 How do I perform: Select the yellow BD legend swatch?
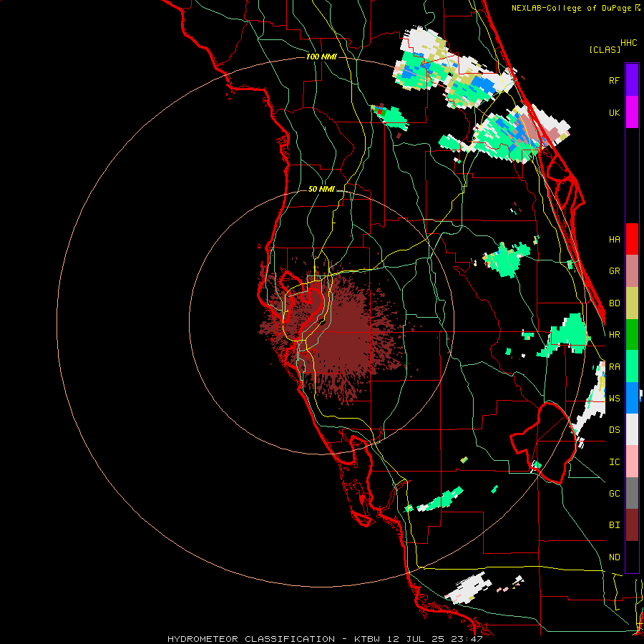(632, 303)
